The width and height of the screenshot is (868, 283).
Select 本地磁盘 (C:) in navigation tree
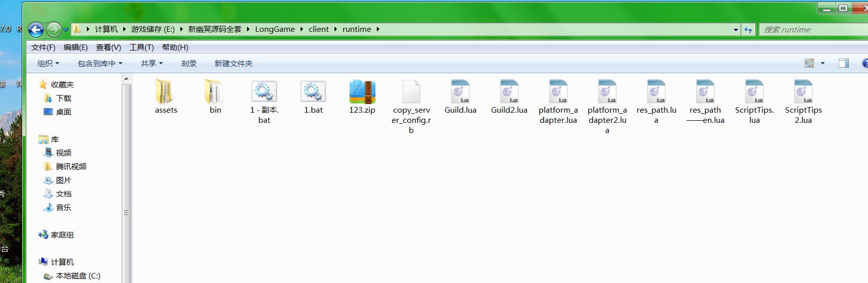78,276
